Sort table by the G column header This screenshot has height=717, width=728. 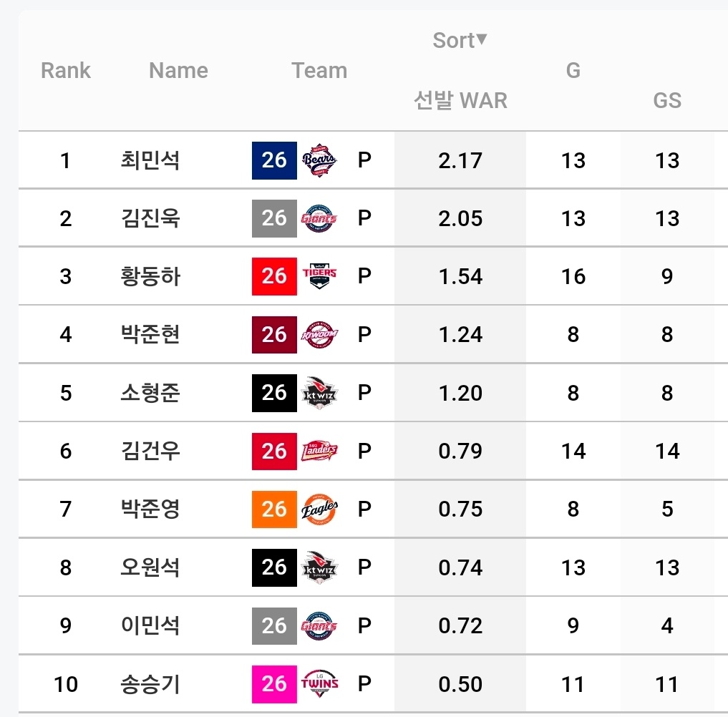point(573,71)
